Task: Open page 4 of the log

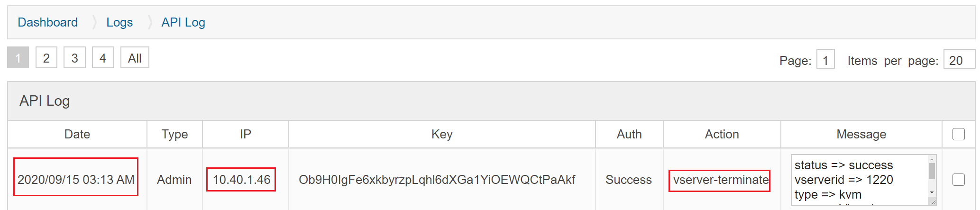Action: tap(103, 58)
